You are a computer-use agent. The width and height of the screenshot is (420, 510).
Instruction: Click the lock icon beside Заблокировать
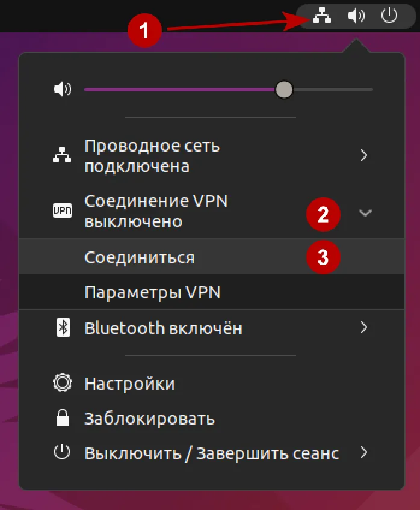[x=63, y=419]
